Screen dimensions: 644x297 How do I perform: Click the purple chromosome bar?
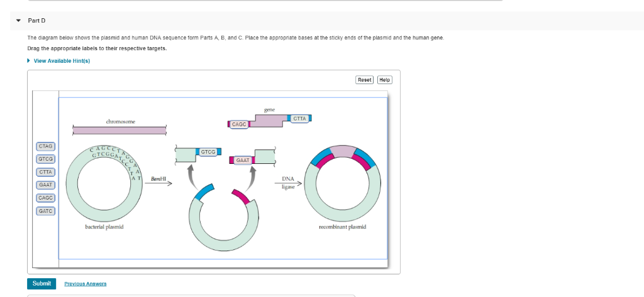tap(119, 131)
